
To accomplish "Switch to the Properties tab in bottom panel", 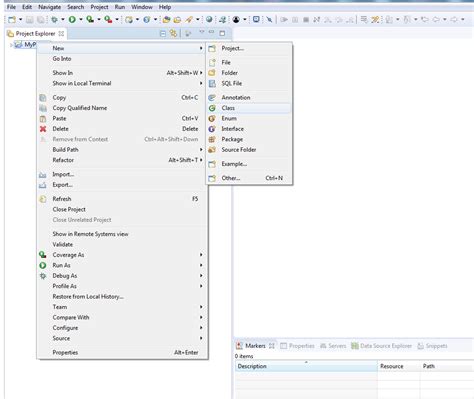I will coord(297,346).
